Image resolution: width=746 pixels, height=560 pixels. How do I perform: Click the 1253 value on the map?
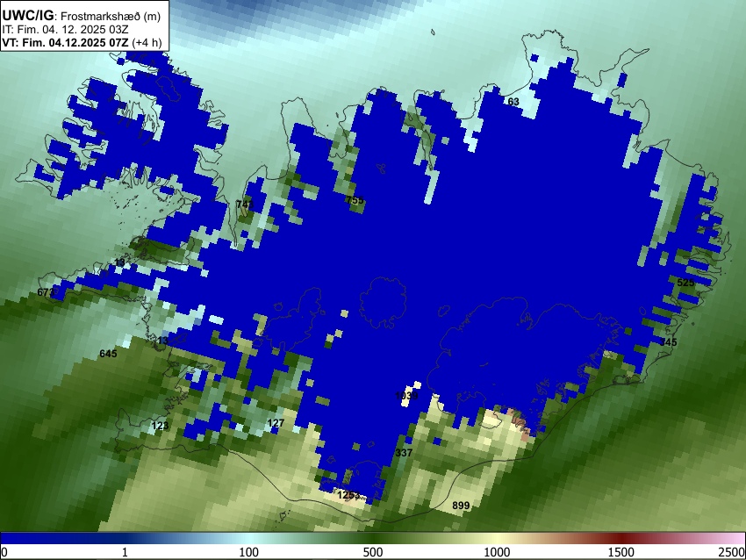(x=348, y=495)
